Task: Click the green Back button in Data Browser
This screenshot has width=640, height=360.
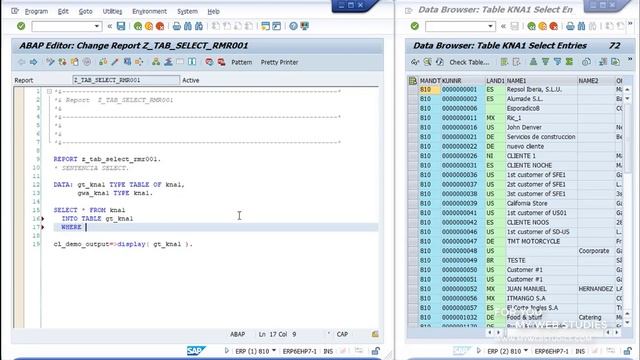Action: click(531, 26)
